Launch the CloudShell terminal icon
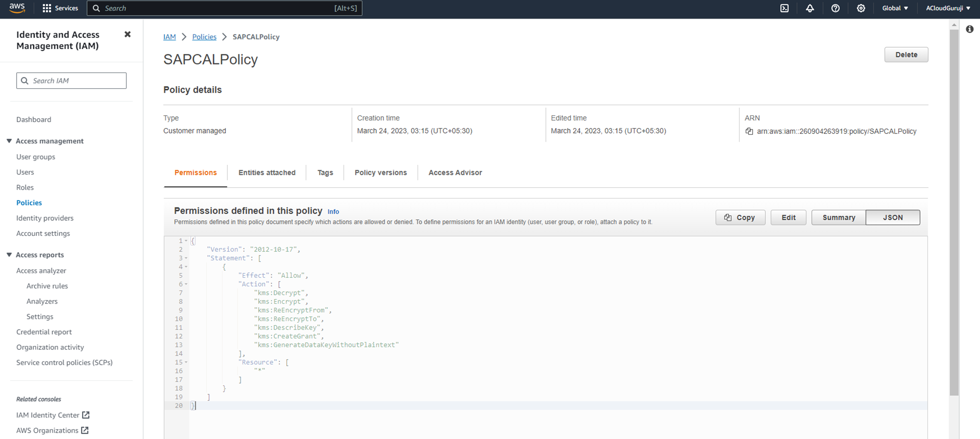 click(x=784, y=8)
